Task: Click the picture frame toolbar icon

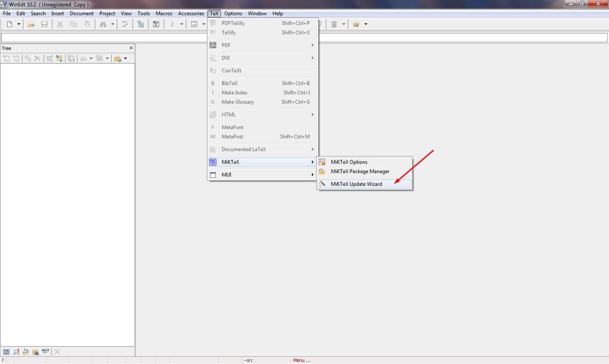Action: pyautogui.click(x=194, y=24)
